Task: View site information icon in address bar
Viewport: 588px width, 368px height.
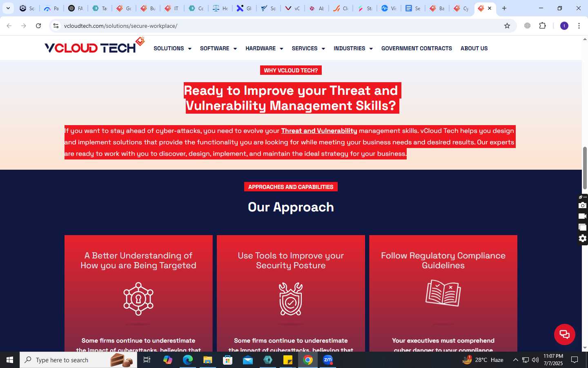Action: pos(56,26)
